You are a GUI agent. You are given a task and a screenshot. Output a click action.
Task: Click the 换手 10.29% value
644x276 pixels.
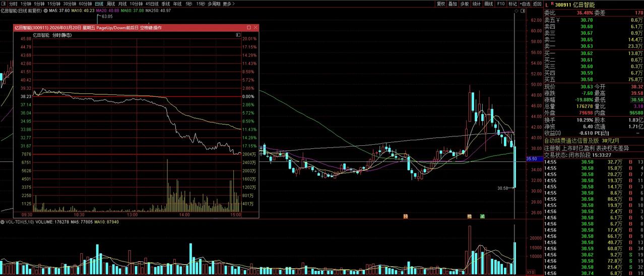pos(585,120)
